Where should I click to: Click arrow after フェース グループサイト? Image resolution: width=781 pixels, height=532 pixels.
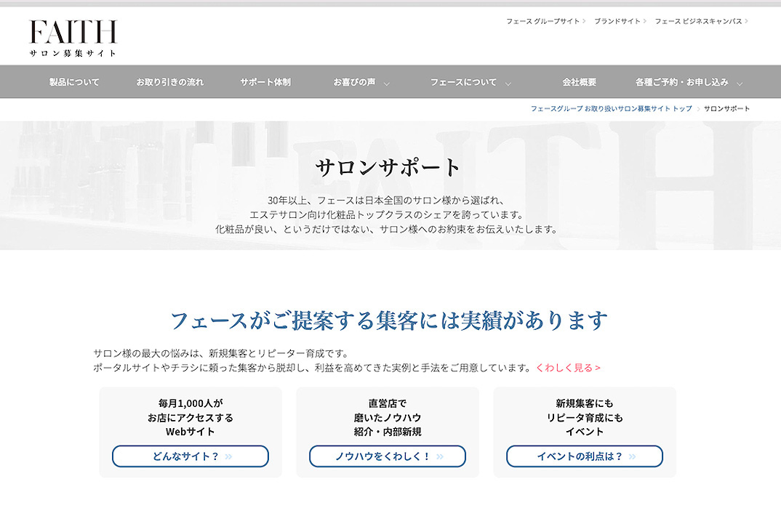pyautogui.click(x=584, y=21)
